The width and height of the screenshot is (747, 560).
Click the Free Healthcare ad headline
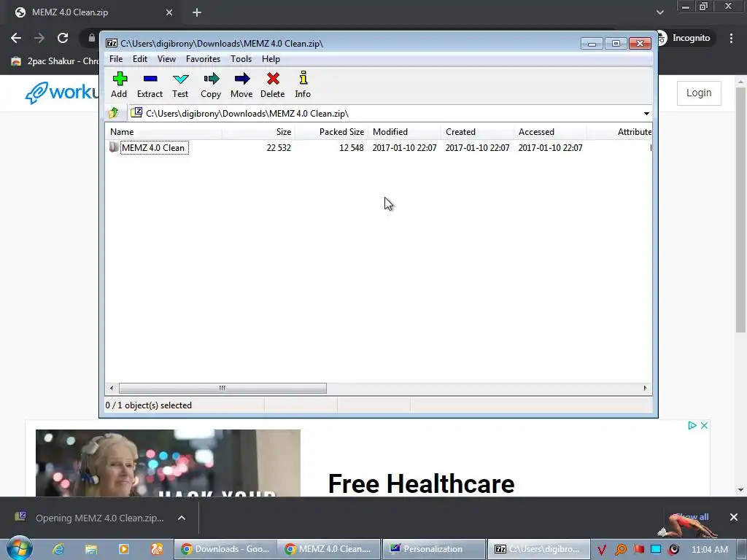[x=421, y=484]
